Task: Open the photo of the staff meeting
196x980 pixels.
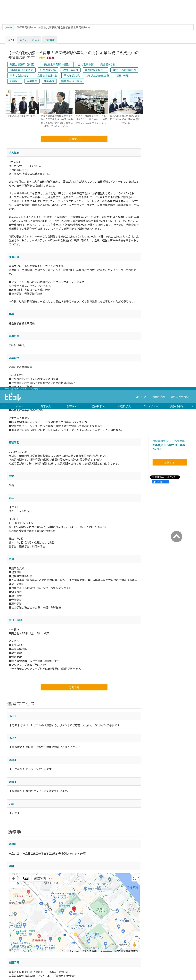Action: point(126,102)
